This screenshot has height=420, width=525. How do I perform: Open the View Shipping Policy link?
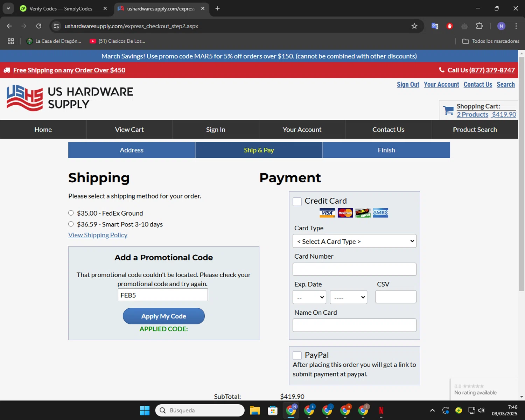point(98,235)
